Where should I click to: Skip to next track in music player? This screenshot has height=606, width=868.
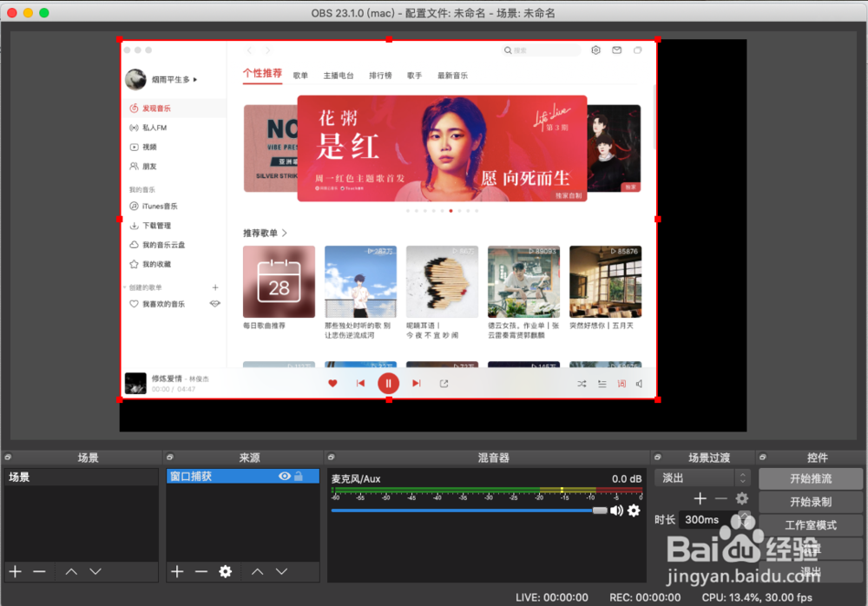[417, 384]
